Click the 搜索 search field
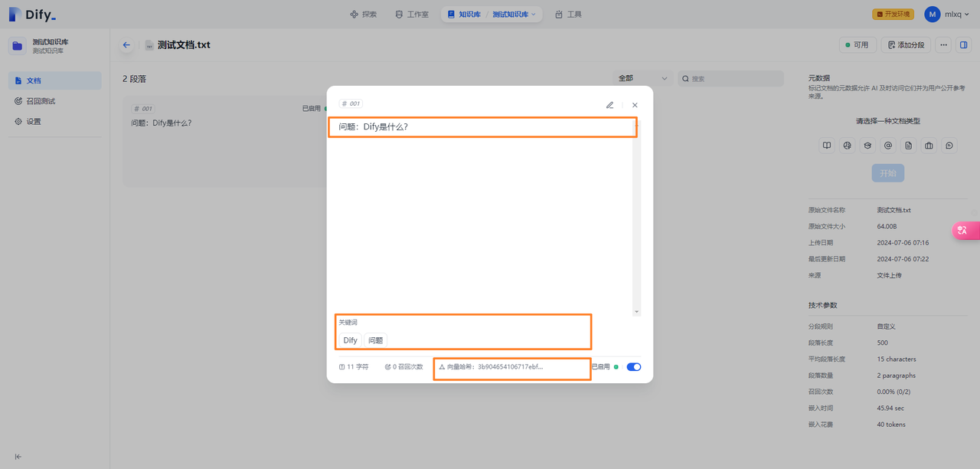The width and height of the screenshot is (980, 469). (730, 78)
